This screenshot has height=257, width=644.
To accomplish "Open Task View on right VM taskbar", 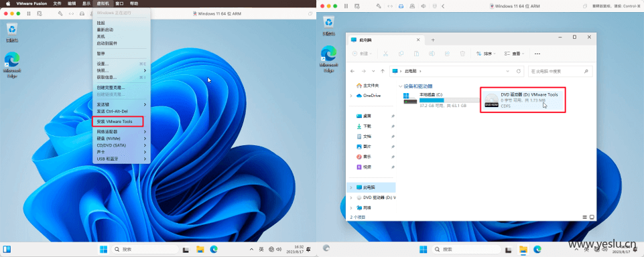I will pos(509,250).
